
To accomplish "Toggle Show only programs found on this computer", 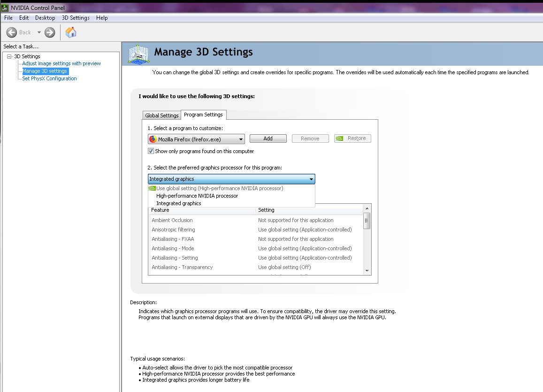I will [151, 151].
